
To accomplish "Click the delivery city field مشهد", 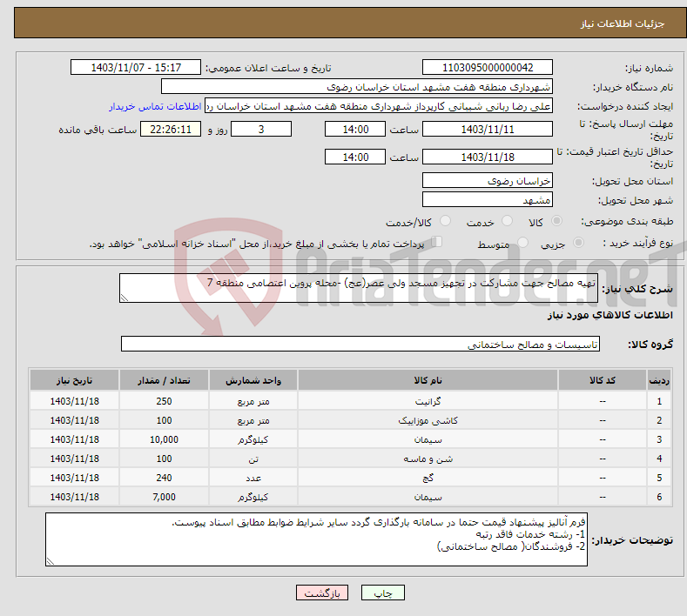I will click(x=488, y=199).
